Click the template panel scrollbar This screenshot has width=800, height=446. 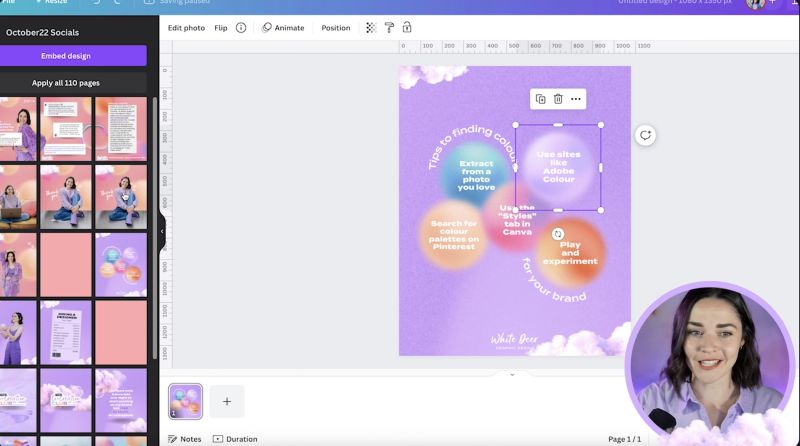(x=155, y=227)
